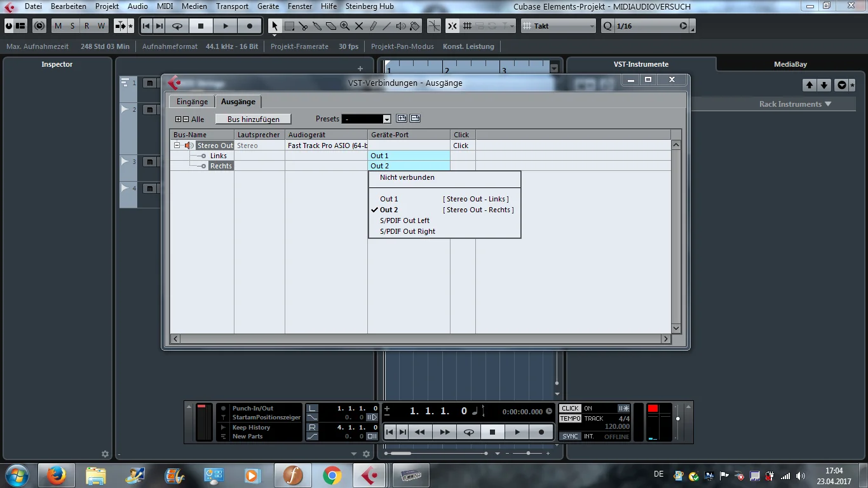Image resolution: width=868 pixels, height=488 pixels.
Task: Toggle SYNC in transport panel
Action: (570, 437)
